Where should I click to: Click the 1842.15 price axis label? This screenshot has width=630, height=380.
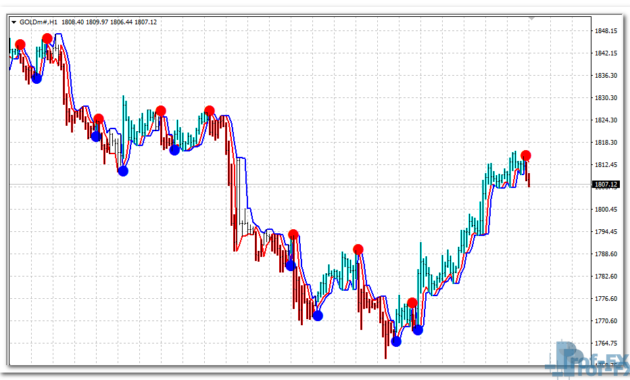606,53
